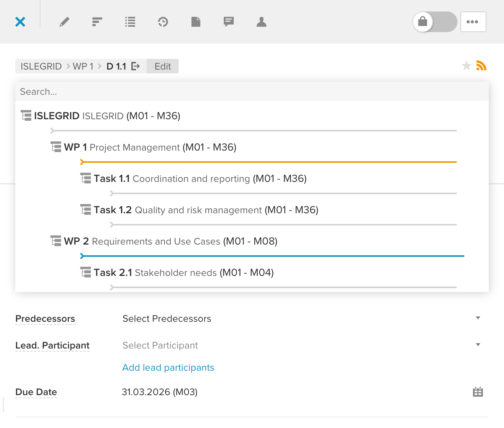Click the due date value 31.03.2026 (M03)
Screen dimensions: 504x428
click(160, 392)
